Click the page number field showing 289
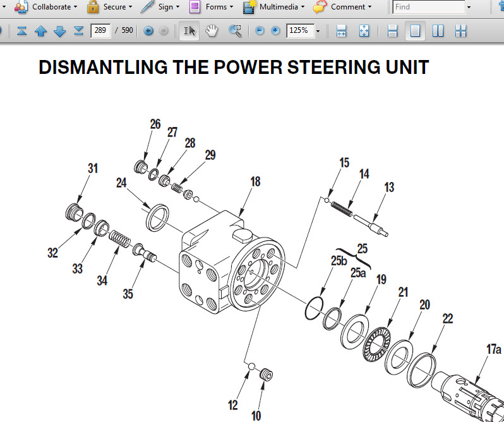 tap(100, 30)
